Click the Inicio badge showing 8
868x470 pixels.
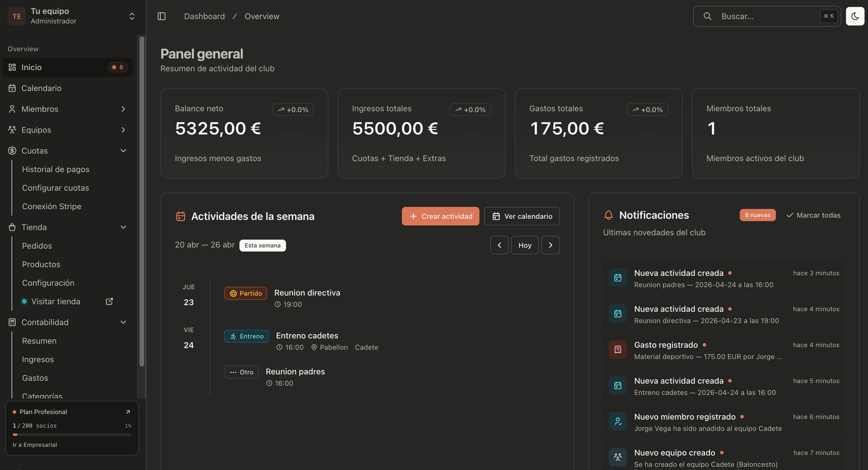click(118, 67)
